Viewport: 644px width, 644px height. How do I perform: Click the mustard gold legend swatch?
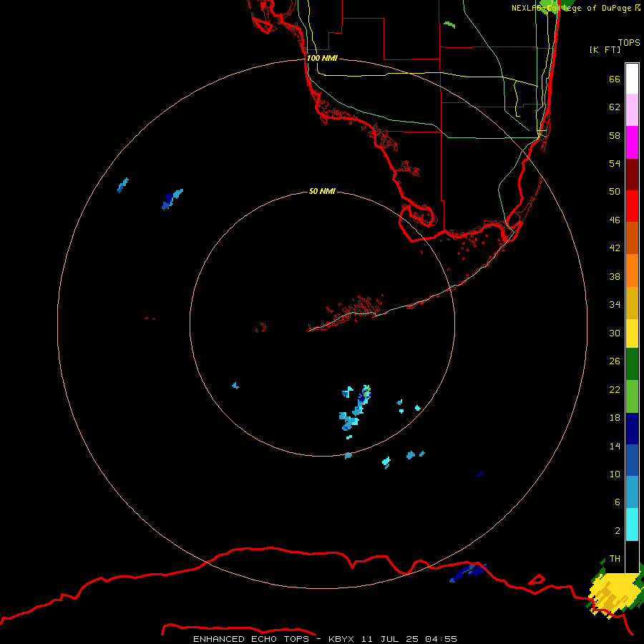tap(632, 303)
